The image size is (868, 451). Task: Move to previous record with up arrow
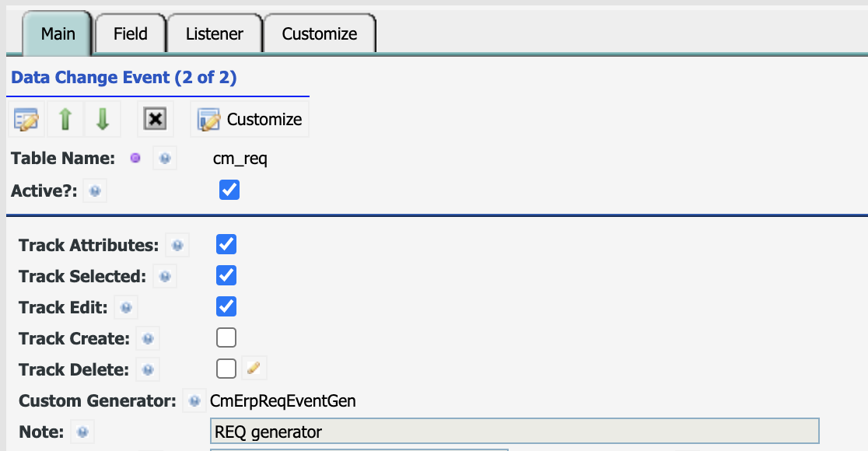coord(65,119)
